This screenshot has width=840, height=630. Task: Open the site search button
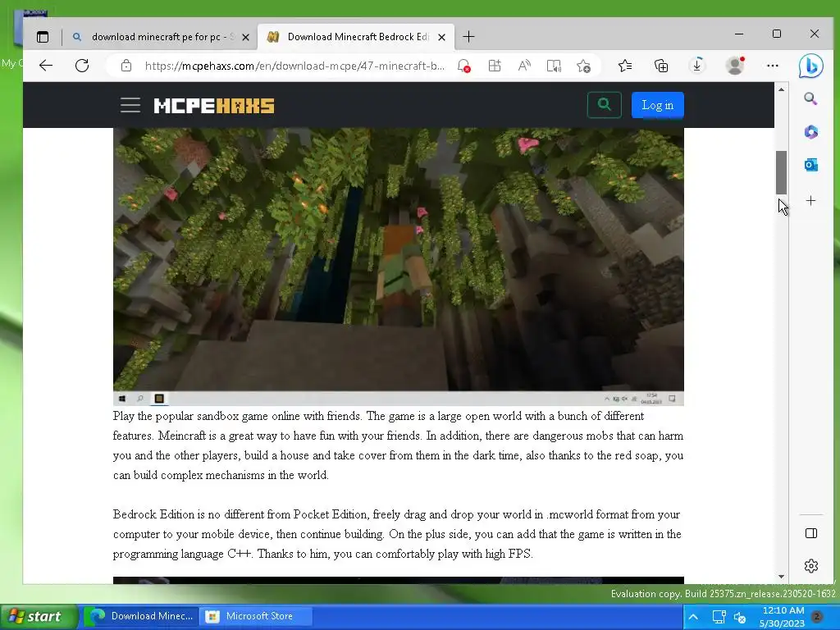[605, 104]
